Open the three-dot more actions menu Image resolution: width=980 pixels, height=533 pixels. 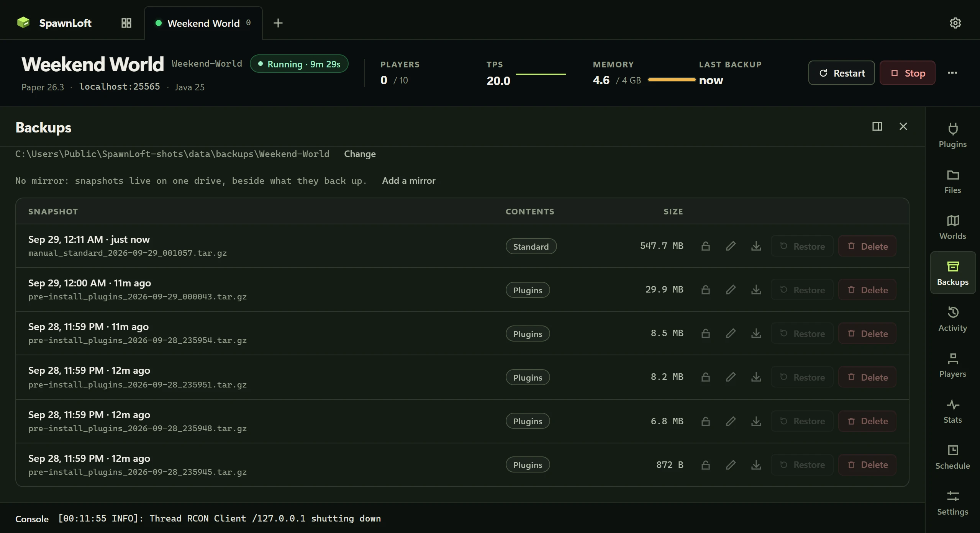click(952, 73)
